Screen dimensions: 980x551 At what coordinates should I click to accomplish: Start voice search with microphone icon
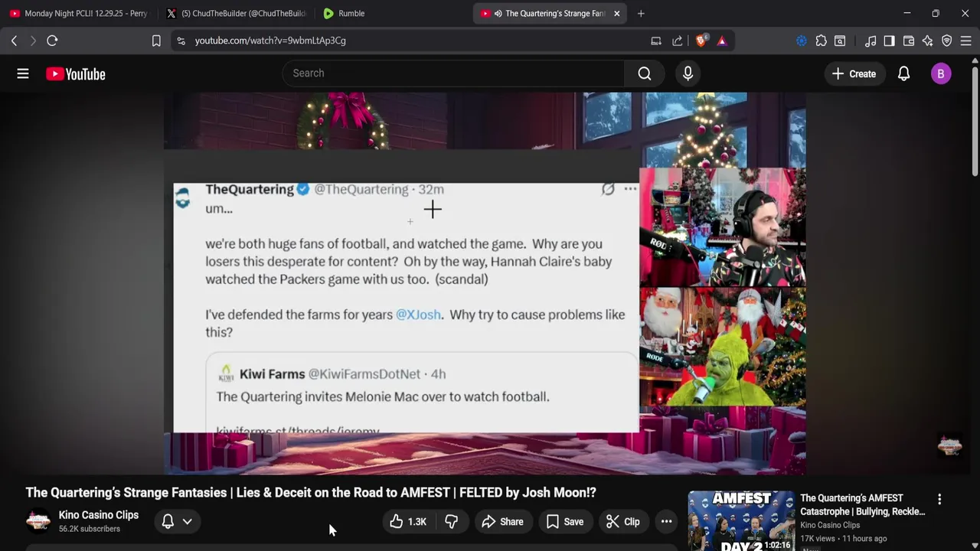pos(688,73)
